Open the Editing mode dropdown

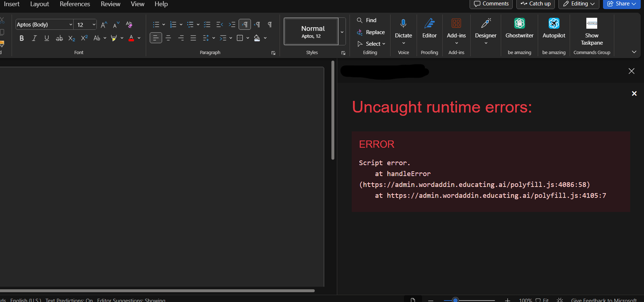tap(579, 4)
